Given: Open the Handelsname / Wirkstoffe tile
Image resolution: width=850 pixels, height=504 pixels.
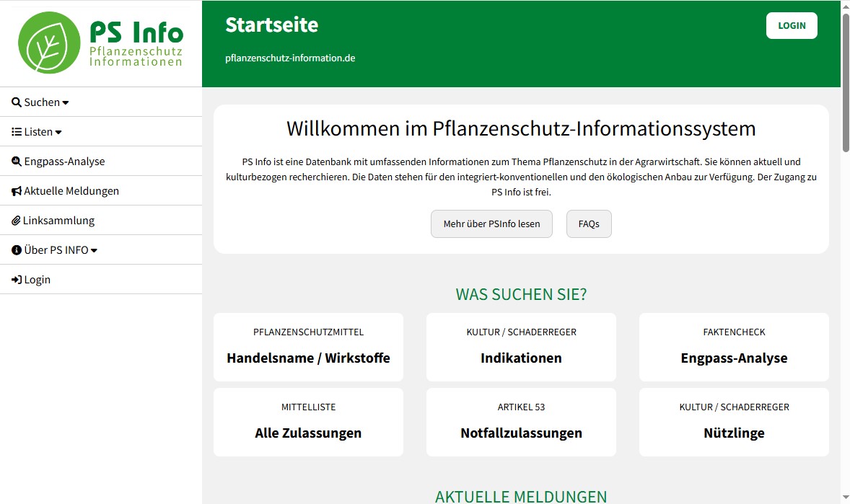Looking at the screenshot, I should [x=308, y=348].
